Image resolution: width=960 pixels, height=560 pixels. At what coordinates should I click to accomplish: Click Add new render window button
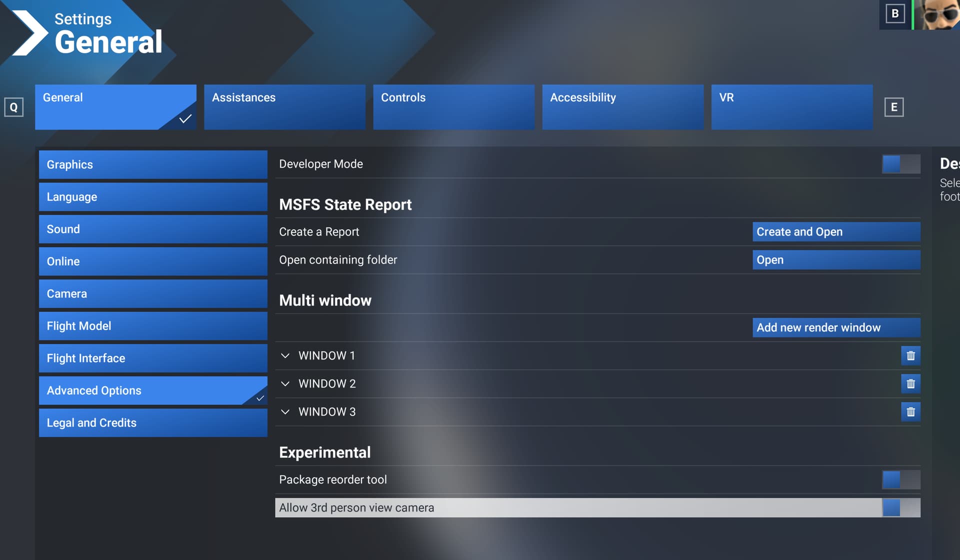coord(836,327)
